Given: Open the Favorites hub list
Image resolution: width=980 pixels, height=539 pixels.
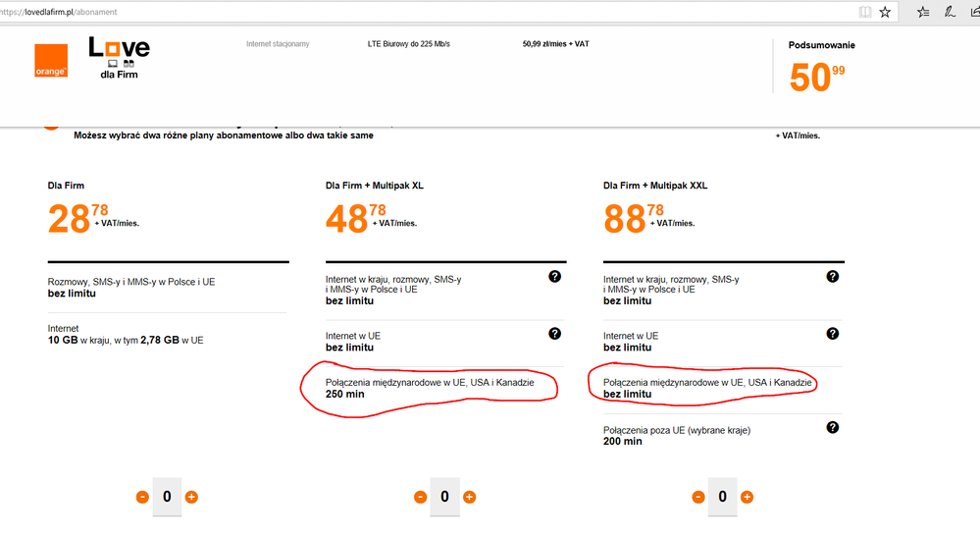Looking at the screenshot, I should pos(923,12).
